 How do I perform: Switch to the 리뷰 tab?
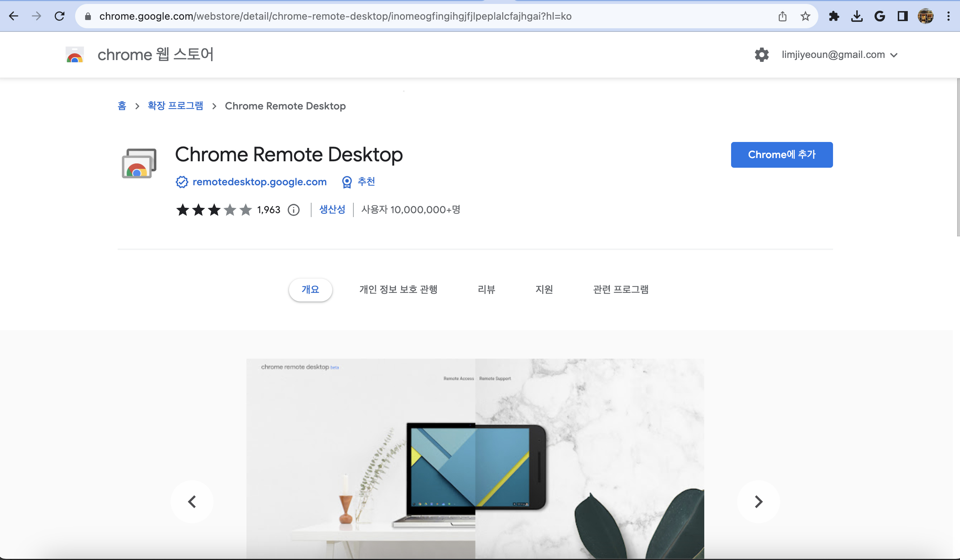tap(486, 290)
